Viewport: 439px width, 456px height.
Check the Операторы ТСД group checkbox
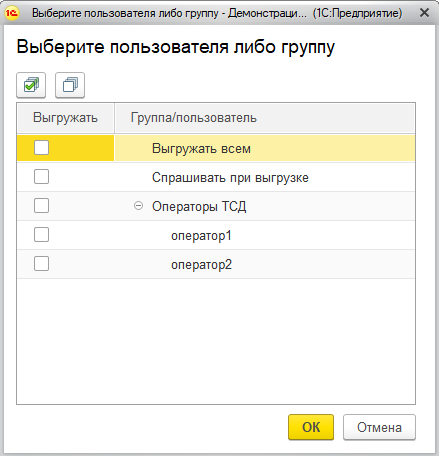coord(41,206)
